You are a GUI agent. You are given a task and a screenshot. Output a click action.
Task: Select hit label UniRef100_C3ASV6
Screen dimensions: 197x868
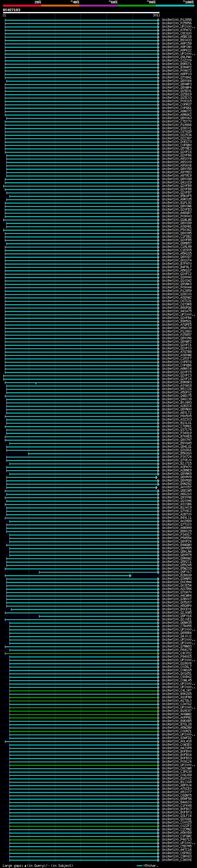pyautogui.click(x=177, y=860)
